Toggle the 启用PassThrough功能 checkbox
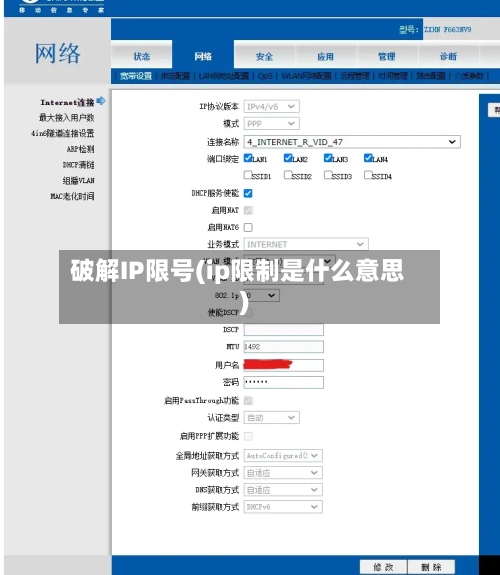Screen dimensions: 500x575 [248, 400]
